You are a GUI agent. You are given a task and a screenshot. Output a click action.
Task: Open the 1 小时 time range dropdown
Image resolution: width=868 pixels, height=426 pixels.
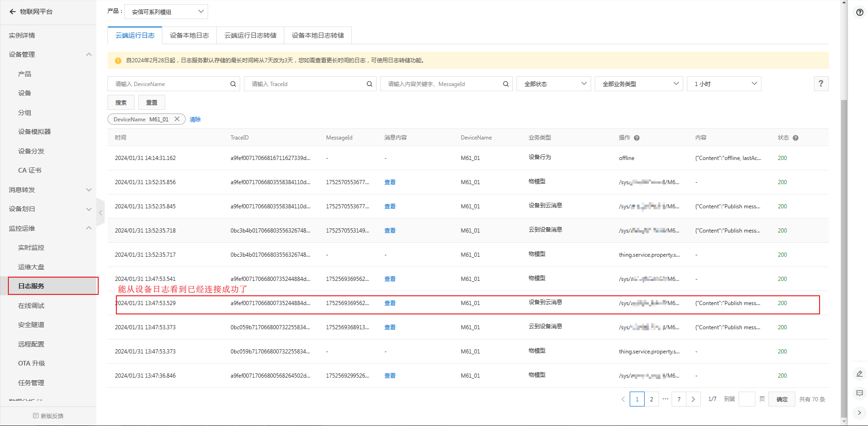724,84
